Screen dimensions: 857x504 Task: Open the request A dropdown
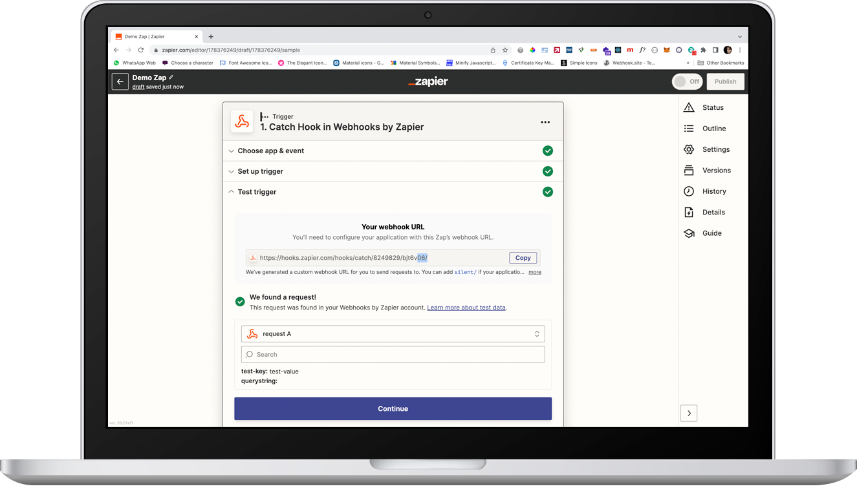[x=393, y=334]
